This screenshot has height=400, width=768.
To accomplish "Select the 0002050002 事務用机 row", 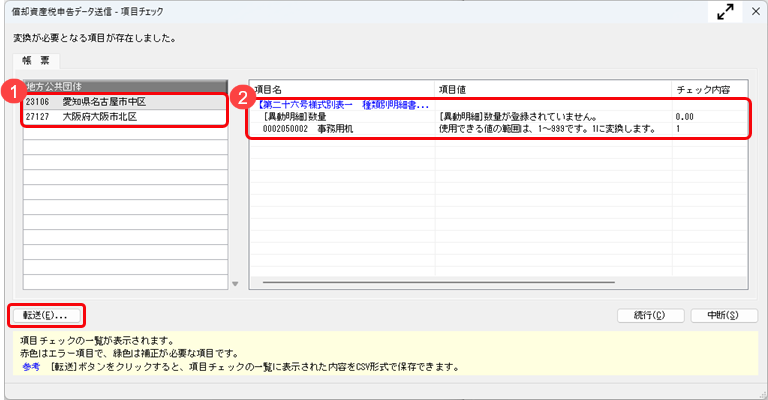I will 308,129.
